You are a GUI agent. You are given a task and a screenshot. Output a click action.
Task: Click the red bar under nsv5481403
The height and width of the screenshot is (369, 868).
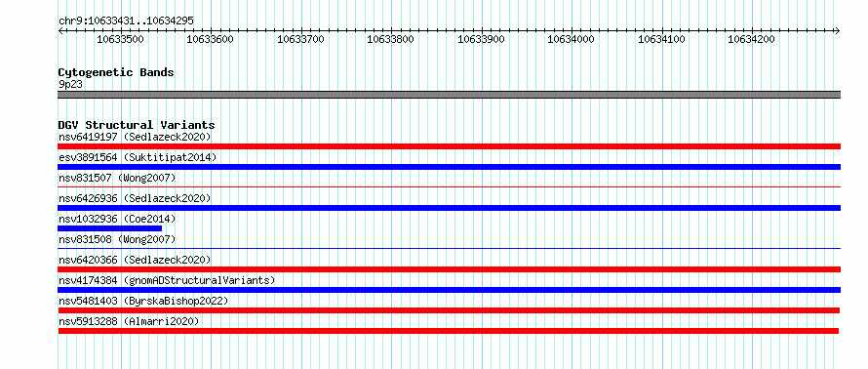[x=449, y=310]
